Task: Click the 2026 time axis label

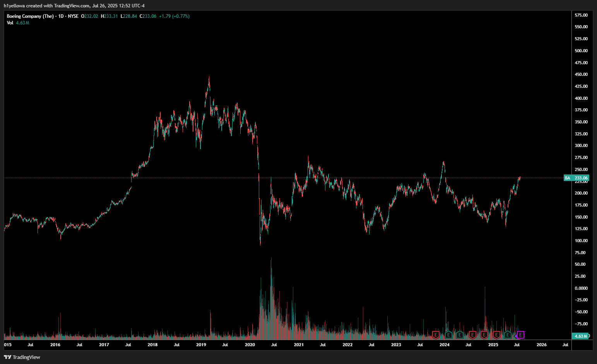Action: click(x=542, y=345)
